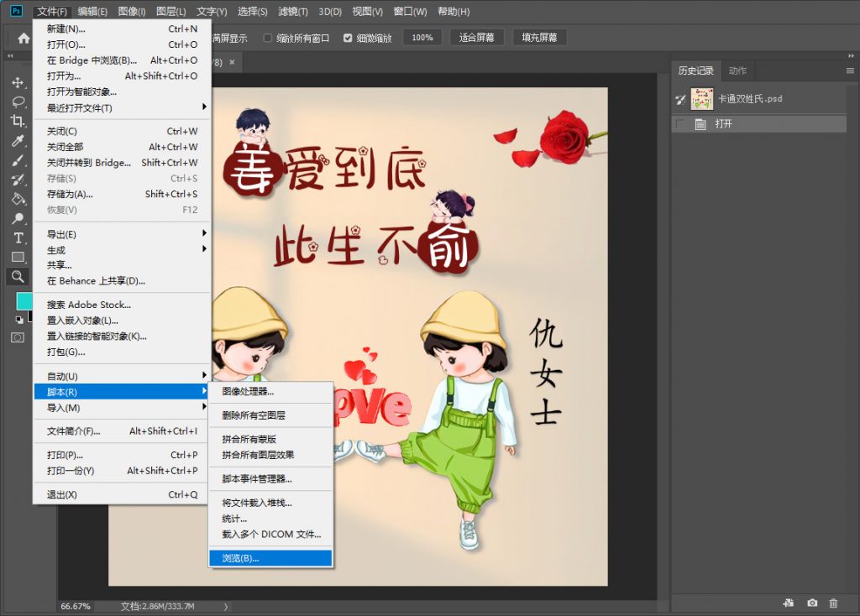Select the Move tool

click(x=18, y=81)
